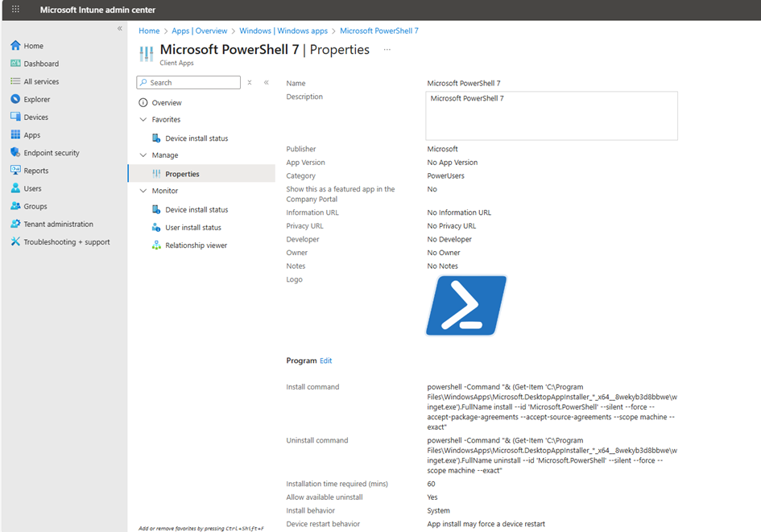This screenshot has height=532, width=761.
Task: Go to Apps | Overview breadcrumb
Action: 200,31
